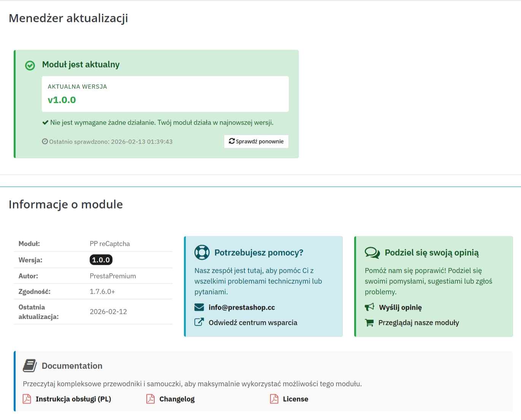Open the License document
Image resolution: width=521 pixels, height=420 pixels.
pos(295,399)
